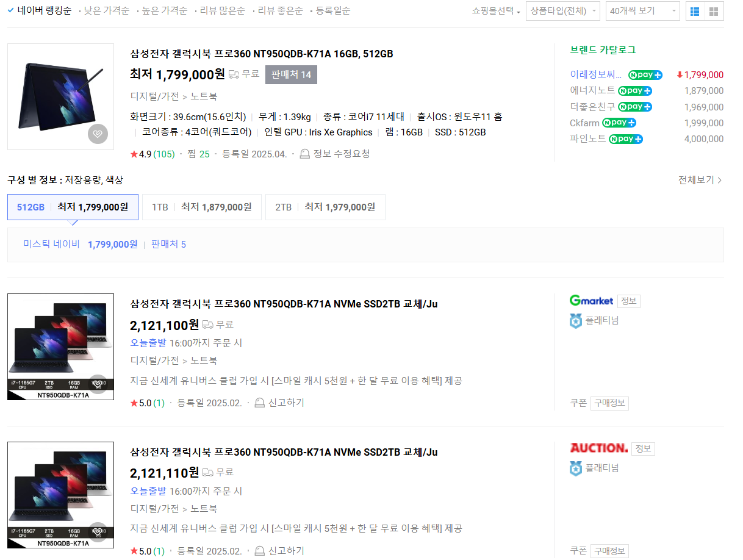Click price 1,999,000 for Ckfarm
Screen dimensions: 743x560
[x=704, y=123]
